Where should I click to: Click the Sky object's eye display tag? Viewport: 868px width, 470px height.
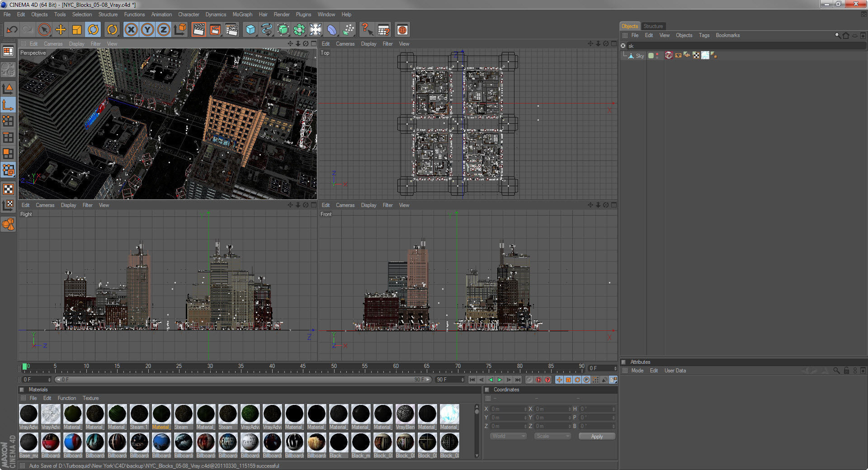pos(678,55)
